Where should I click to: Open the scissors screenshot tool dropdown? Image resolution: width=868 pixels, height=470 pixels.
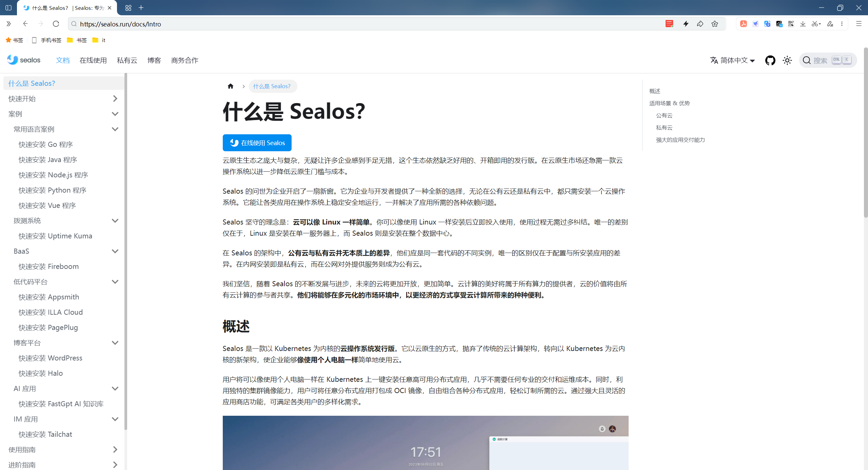click(816, 24)
